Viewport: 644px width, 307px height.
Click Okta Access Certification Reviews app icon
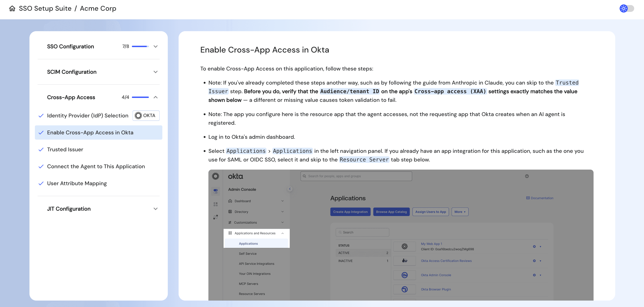coord(404,261)
